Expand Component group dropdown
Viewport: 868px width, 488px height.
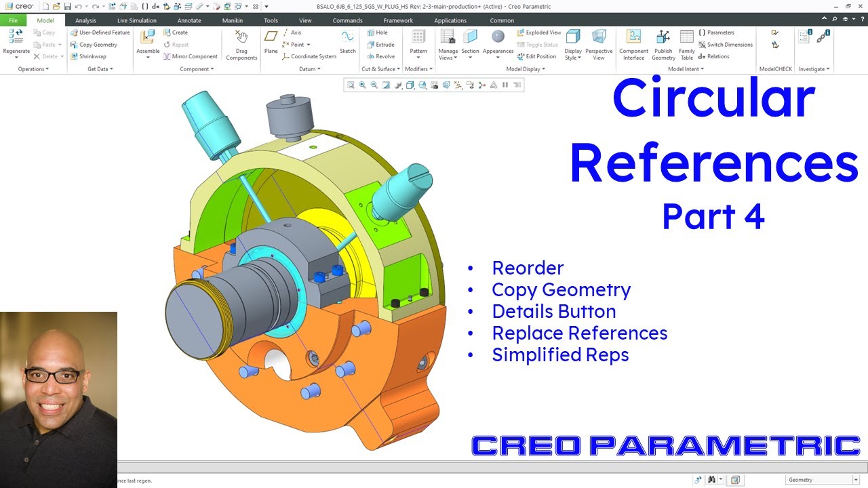[x=197, y=69]
